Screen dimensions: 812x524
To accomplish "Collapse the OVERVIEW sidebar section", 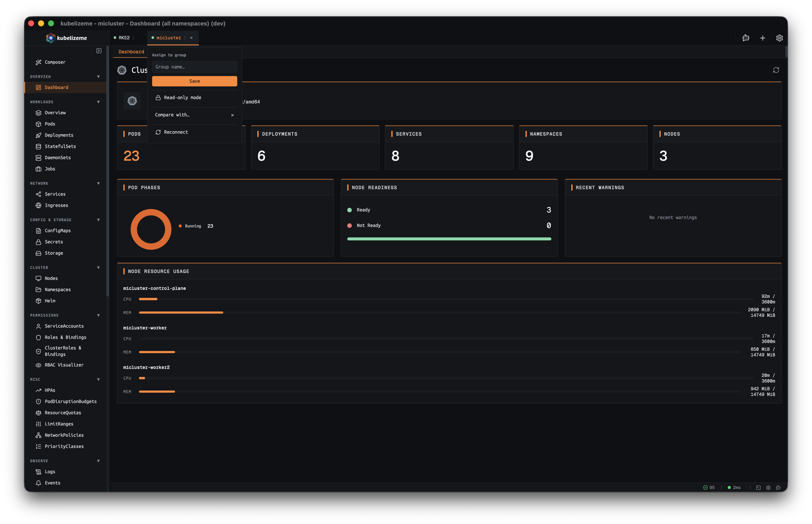I will click(x=98, y=77).
